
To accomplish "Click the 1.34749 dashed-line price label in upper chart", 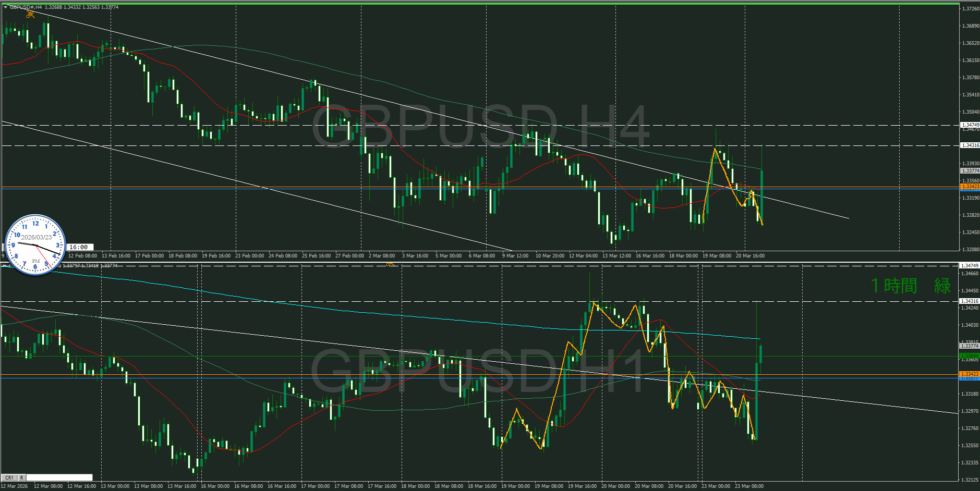I will point(970,125).
